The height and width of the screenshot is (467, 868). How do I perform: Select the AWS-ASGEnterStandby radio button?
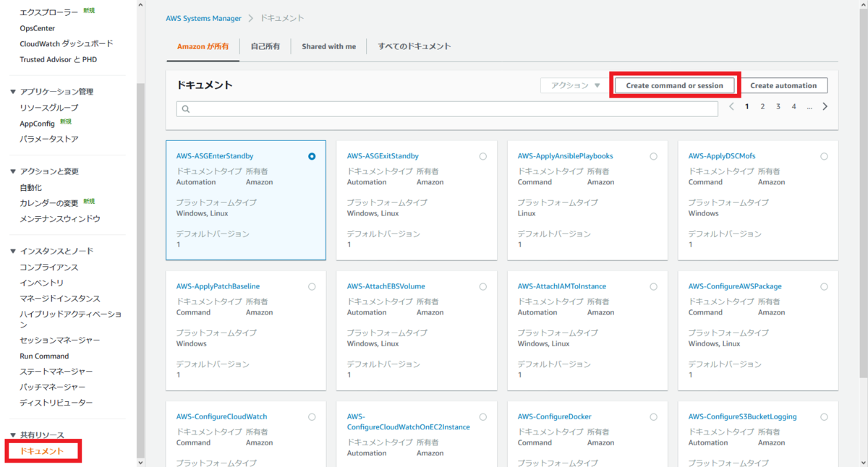(x=312, y=156)
